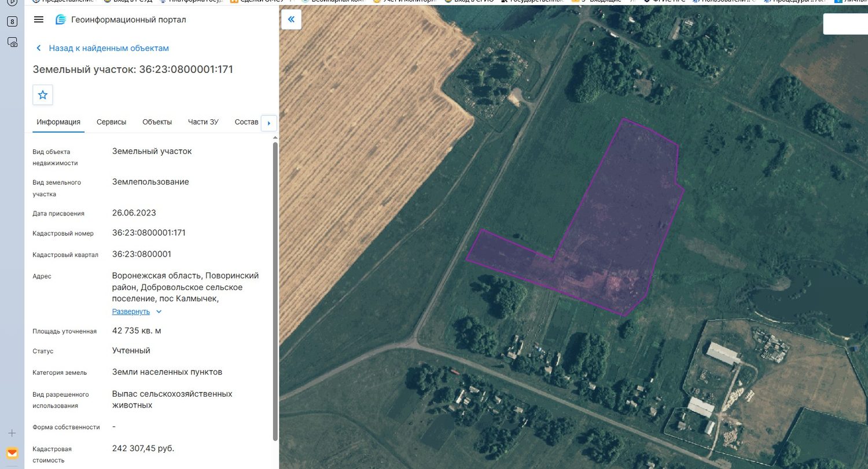Click the value Земли населенных пунктов
868x469 pixels.
(x=167, y=372)
